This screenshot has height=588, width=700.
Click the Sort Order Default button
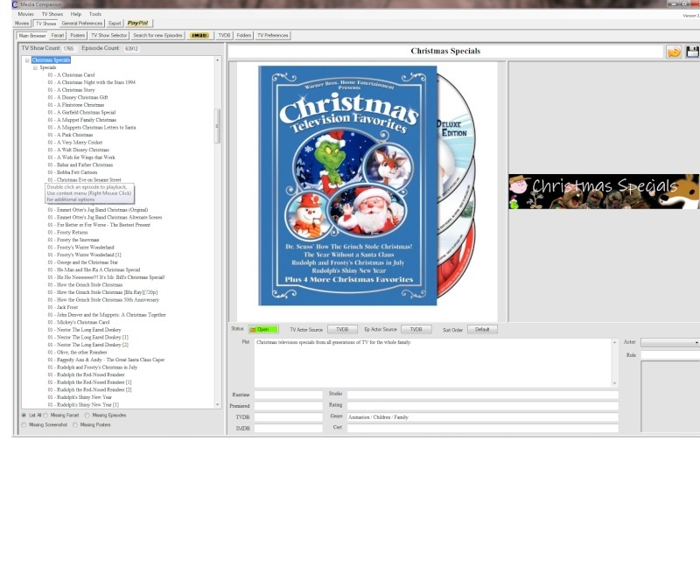[x=482, y=330]
